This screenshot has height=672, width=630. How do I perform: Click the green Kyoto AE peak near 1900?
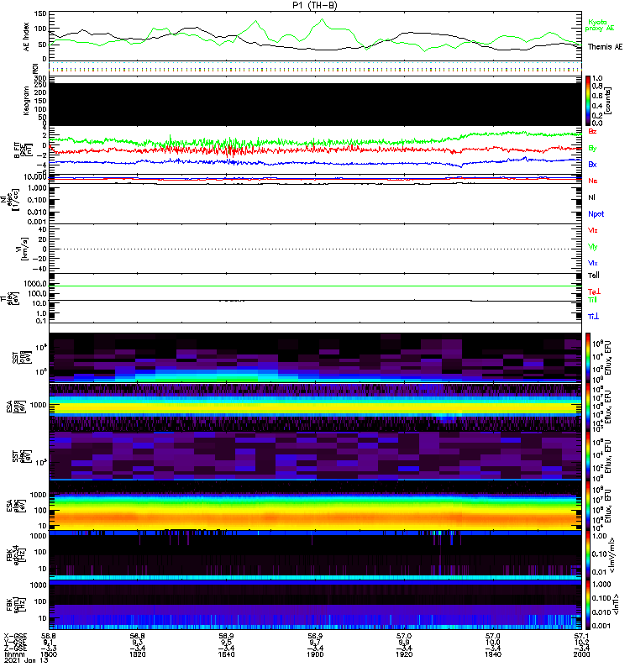point(323,19)
